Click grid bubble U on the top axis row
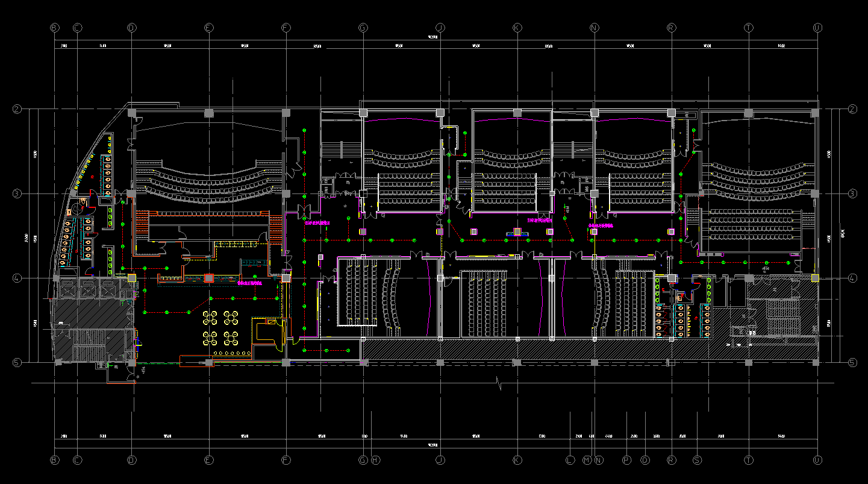This screenshot has height=484, width=868. click(817, 28)
